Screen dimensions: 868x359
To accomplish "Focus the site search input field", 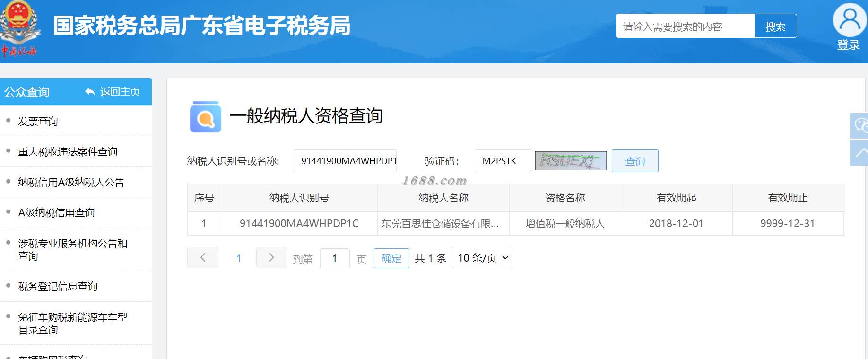I will click(x=686, y=26).
